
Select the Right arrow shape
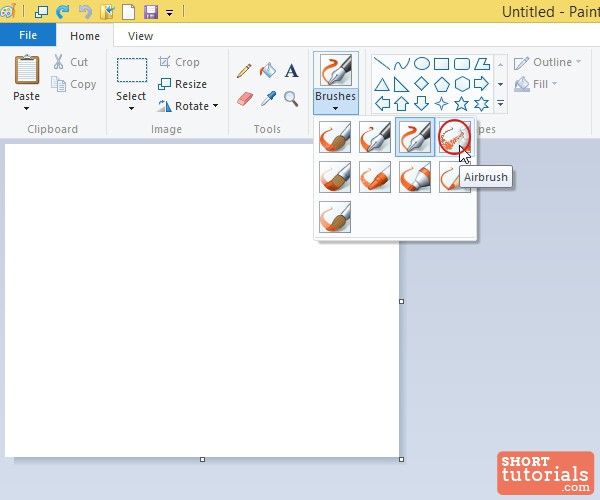(x=481, y=84)
